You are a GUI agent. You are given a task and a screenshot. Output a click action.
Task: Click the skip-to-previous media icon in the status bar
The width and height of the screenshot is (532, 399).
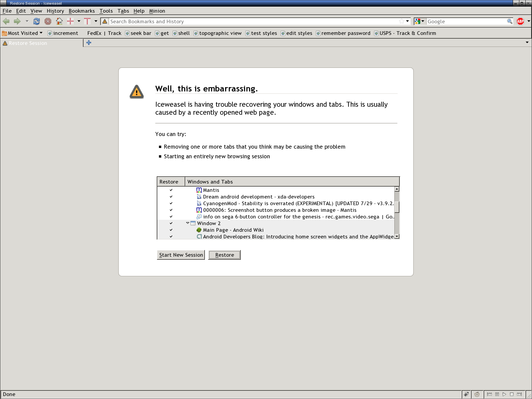click(489, 394)
